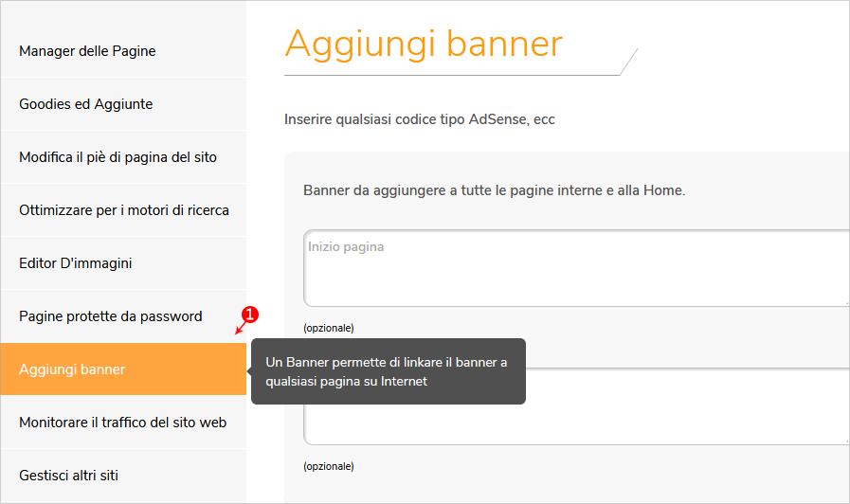Go to Ottimizzare per i motori di ricerca

point(123,210)
